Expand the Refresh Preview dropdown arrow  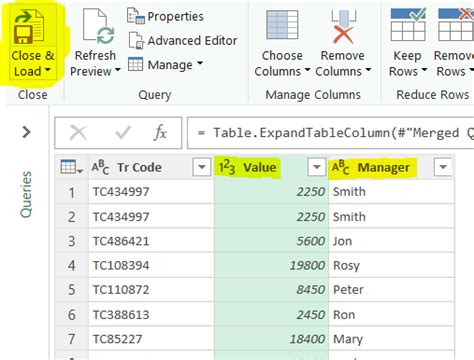pos(117,70)
